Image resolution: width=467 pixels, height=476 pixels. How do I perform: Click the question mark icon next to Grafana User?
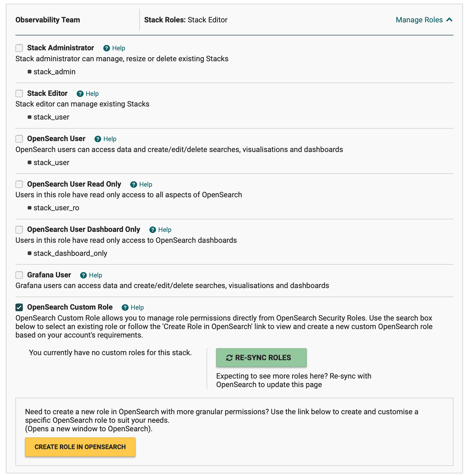point(83,275)
